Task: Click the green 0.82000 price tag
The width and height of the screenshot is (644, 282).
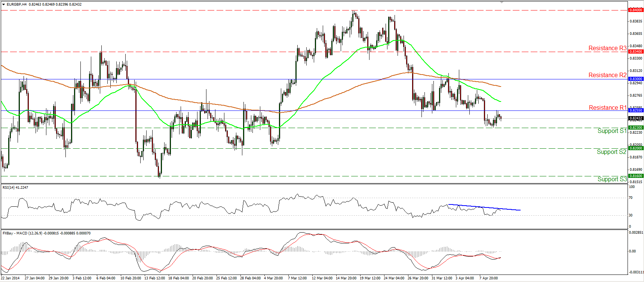Action: tap(636, 148)
